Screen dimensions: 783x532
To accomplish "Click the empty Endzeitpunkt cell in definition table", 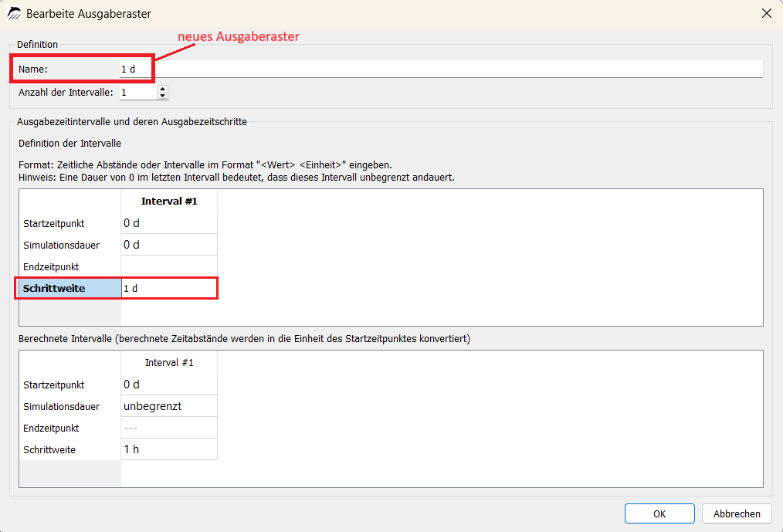I will click(169, 266).
